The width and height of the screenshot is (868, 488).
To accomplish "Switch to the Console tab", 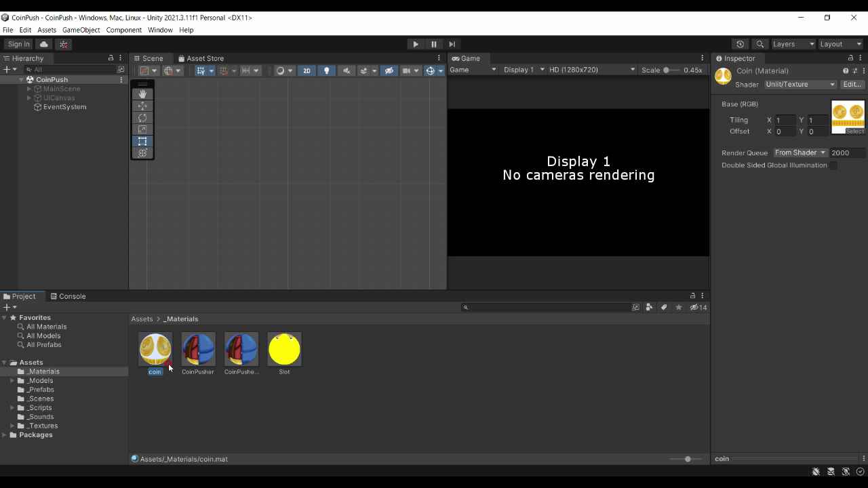I will 68,296.
